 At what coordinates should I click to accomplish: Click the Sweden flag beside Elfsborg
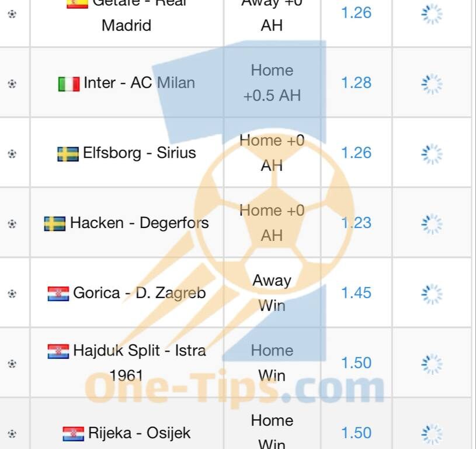pos(68,154)
